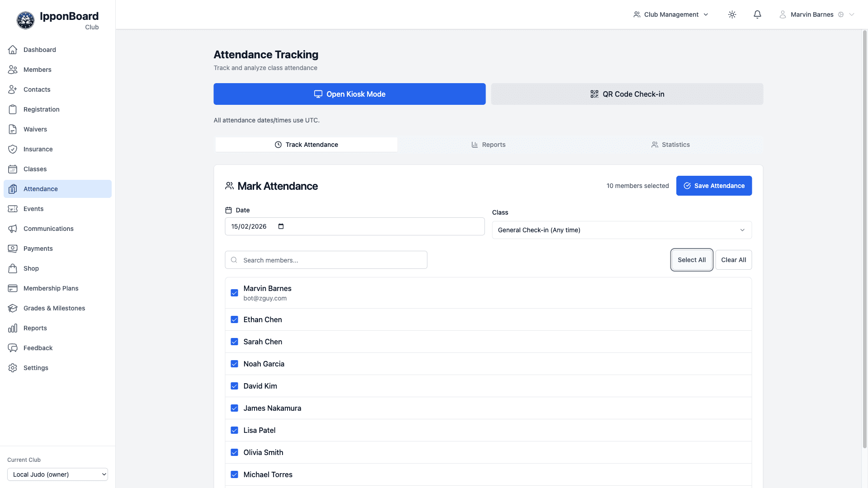Open the Waivers page from the sidebar
The width and height of the screenshot is (868, 488).
tap(35, 129)
